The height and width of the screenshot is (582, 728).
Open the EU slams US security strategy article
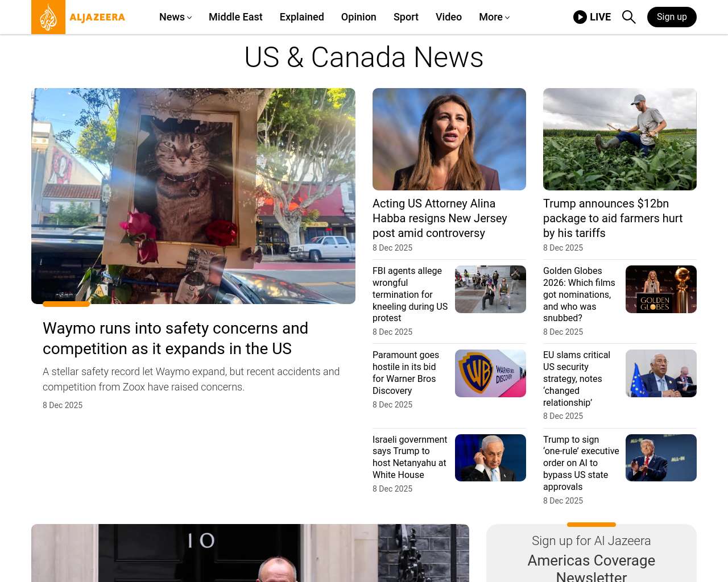coord(577,379)
